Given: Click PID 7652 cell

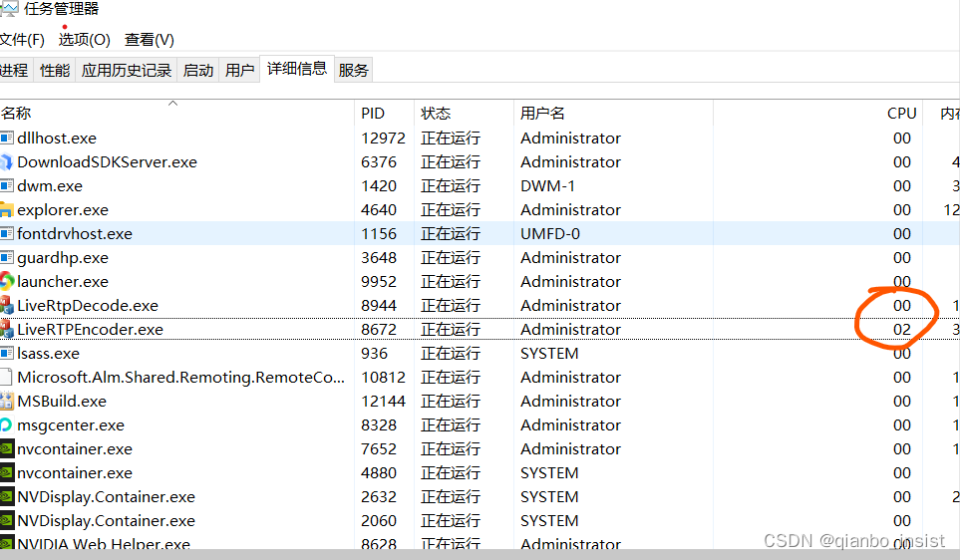Looking at the screenshot, I should (x=379, y=448).
